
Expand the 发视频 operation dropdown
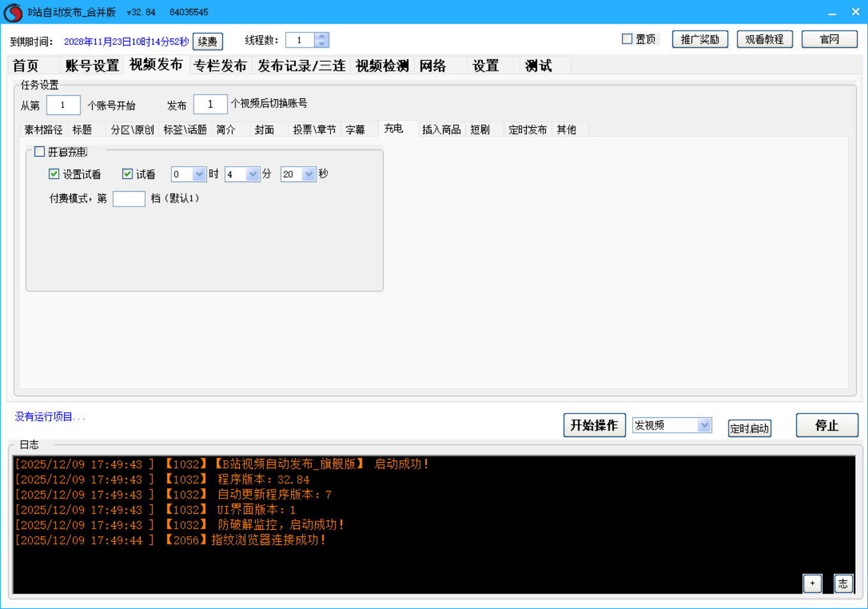704,425
